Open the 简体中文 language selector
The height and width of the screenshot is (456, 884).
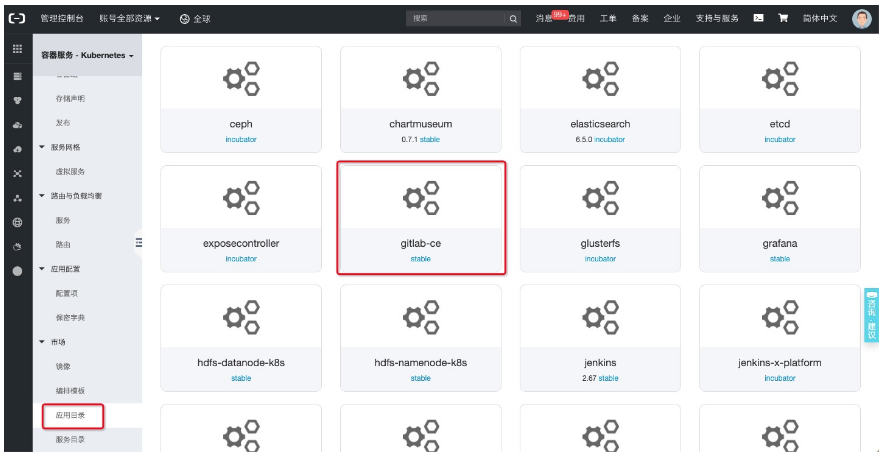pos(820,19)
